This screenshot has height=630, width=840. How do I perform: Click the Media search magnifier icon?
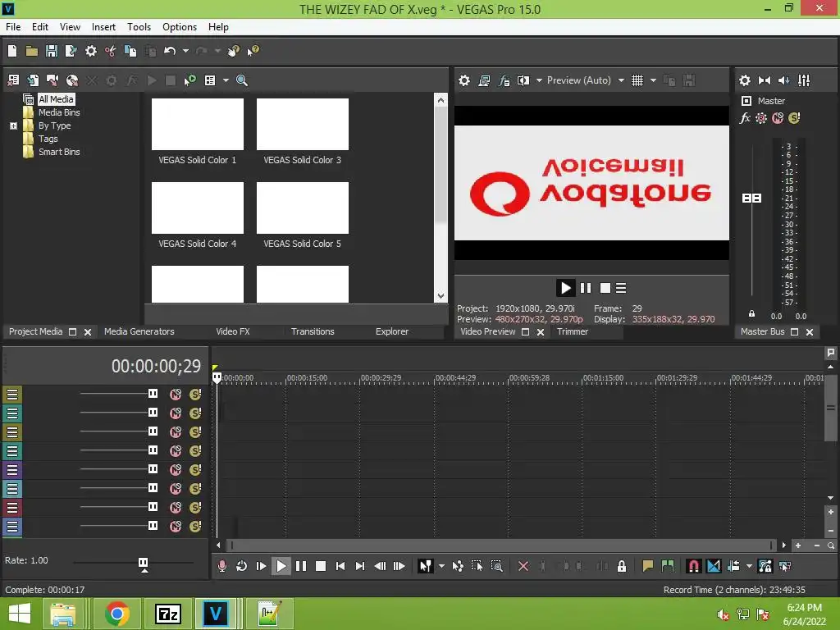click(x=242, y=80)
